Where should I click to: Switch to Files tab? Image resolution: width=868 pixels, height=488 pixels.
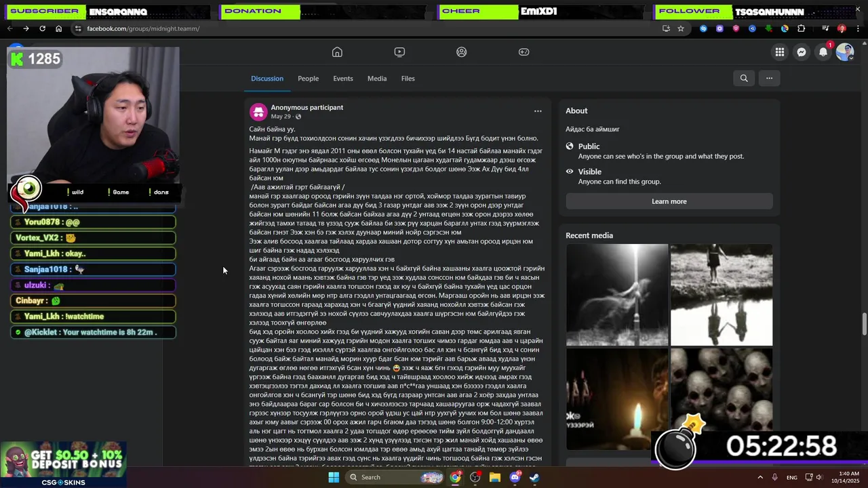pos(408,79)
